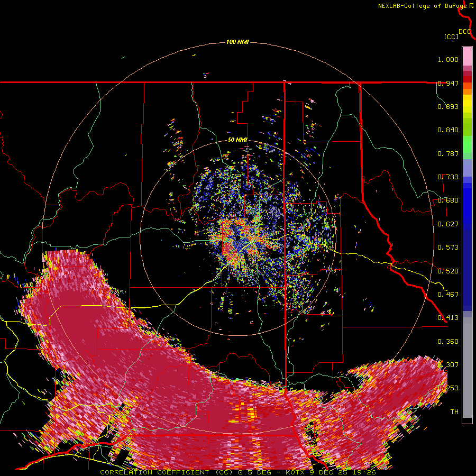
Task: Click the 50 NMI range ring label
Action: click(x=237, y=140)
